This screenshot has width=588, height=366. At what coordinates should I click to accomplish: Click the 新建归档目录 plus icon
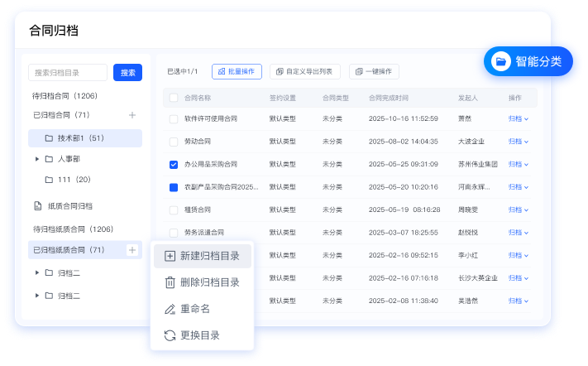click(x=170, y=256)
